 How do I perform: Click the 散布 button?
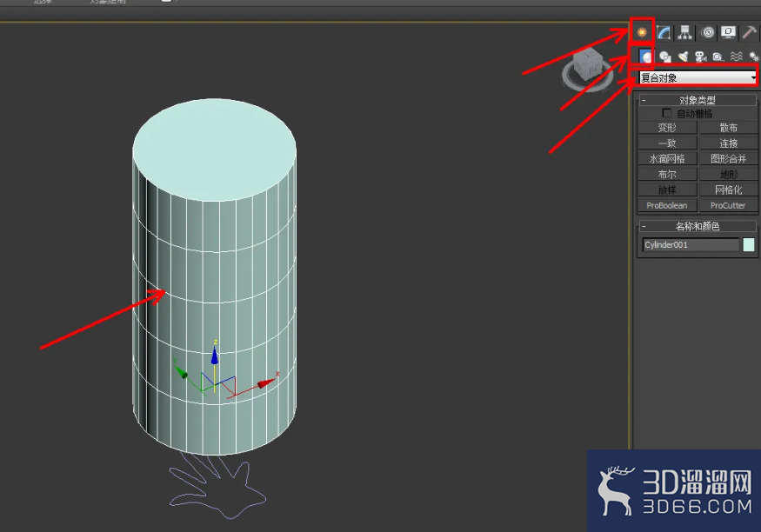[729, 128]
